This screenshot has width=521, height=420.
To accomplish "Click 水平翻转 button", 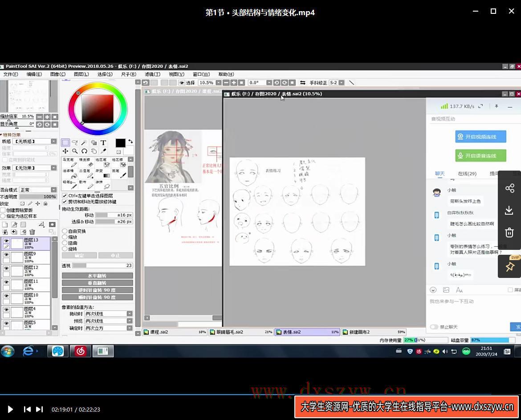I will (98, 276).
